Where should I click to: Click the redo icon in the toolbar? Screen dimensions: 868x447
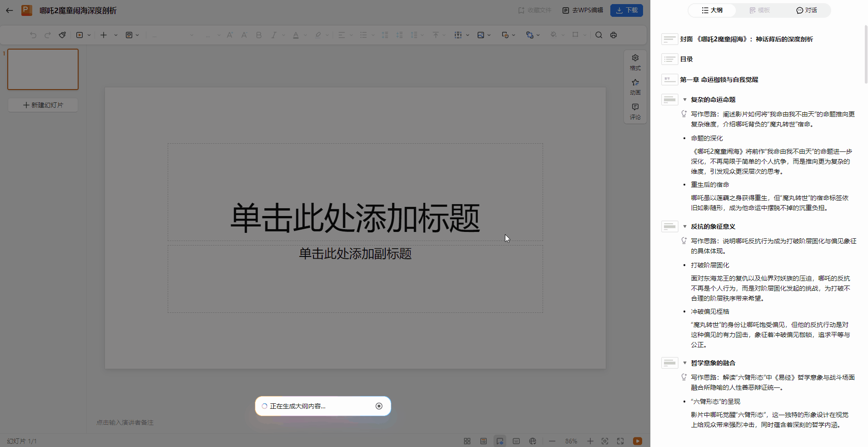pyautogui.click(x=48, y=35)
